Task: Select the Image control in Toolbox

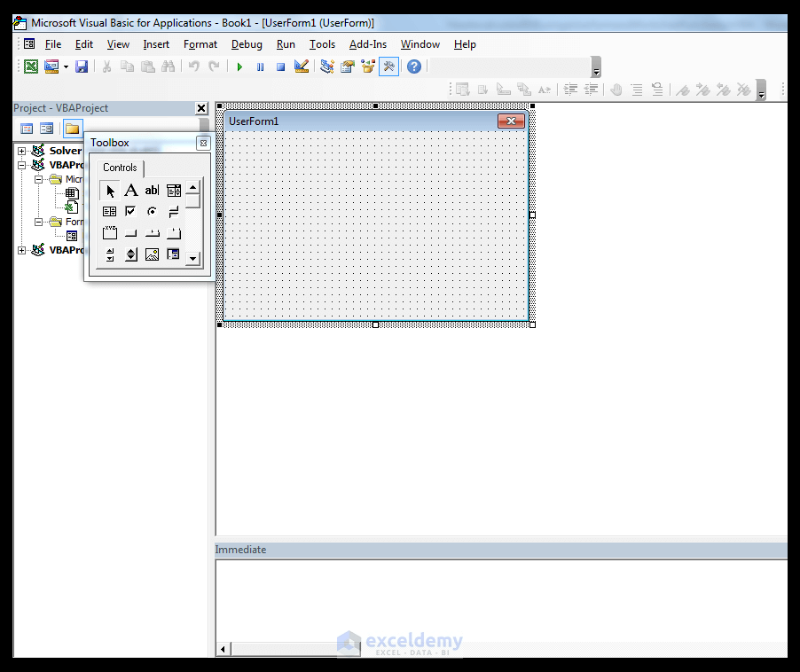Action: tap(152, 254)
